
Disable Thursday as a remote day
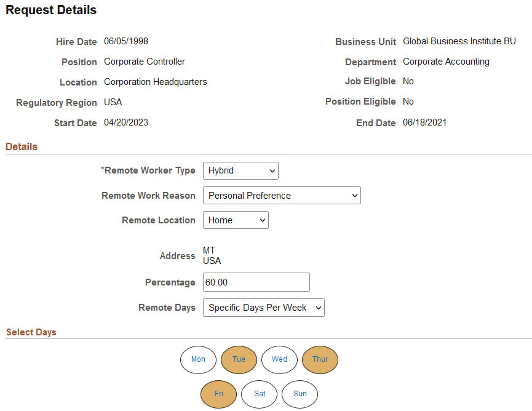(x=320, y=359)
